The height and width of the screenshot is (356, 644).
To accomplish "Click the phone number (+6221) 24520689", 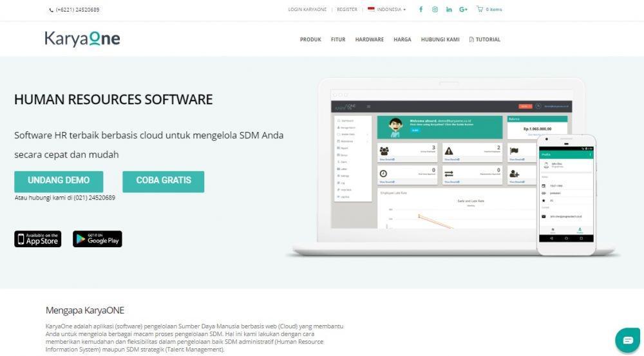I will tap(78, 10).
